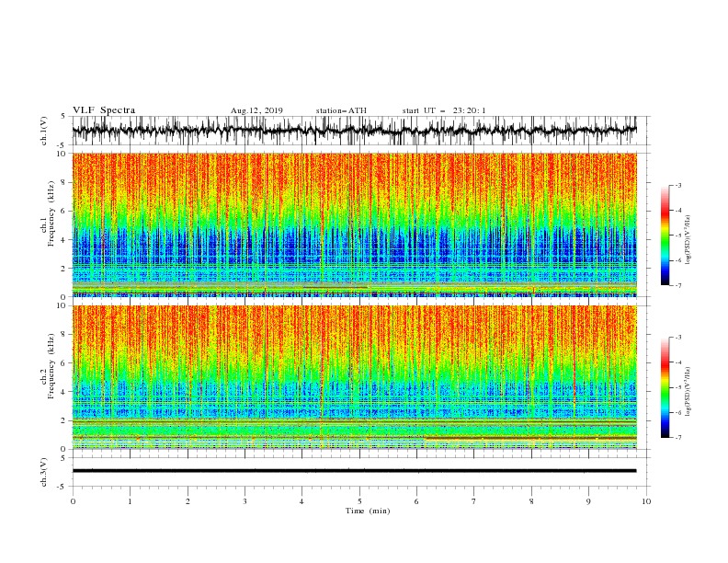Click the 8 kHz tick on ch.1 frequency axis

(63, 182)
